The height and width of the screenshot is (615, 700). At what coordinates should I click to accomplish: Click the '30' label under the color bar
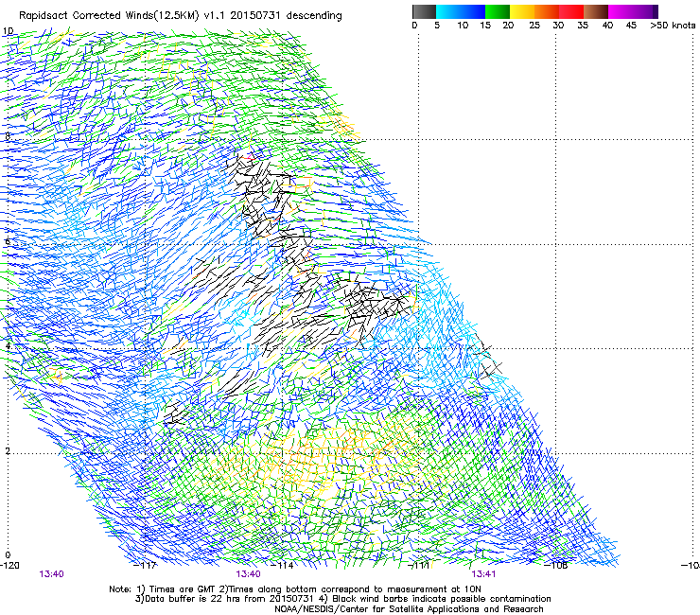[558, 26]
